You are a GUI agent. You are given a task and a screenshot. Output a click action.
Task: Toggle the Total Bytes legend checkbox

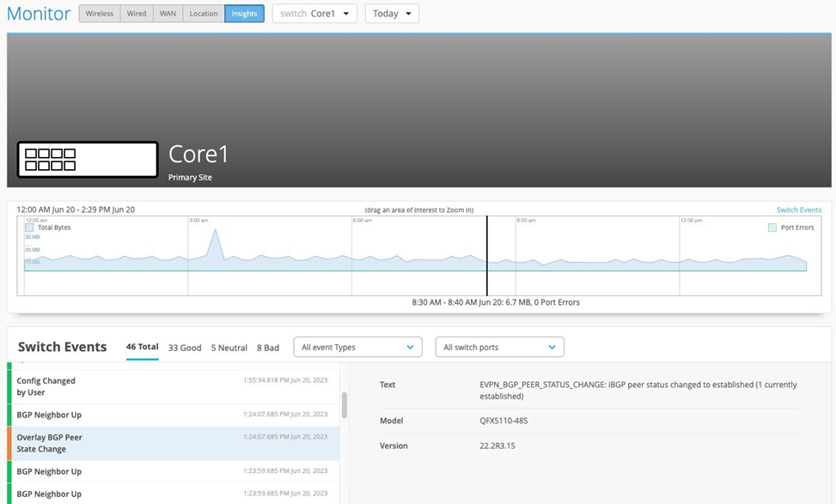click(x=29, y=228)
